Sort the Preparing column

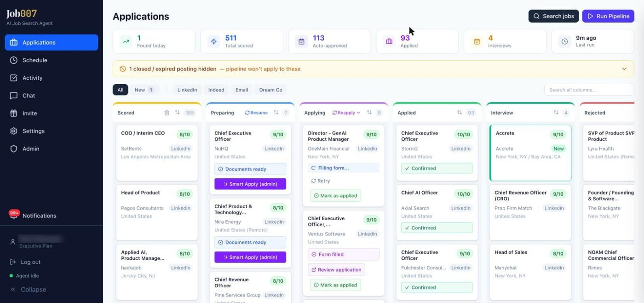[x=276, y=113]
